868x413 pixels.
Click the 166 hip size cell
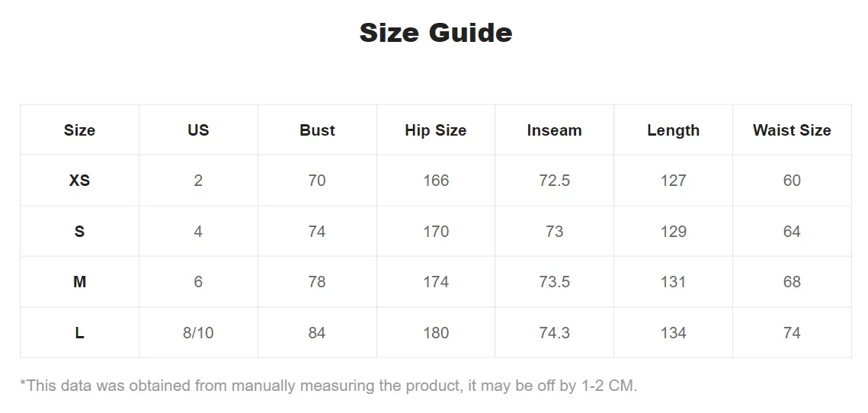pos(436,181)
